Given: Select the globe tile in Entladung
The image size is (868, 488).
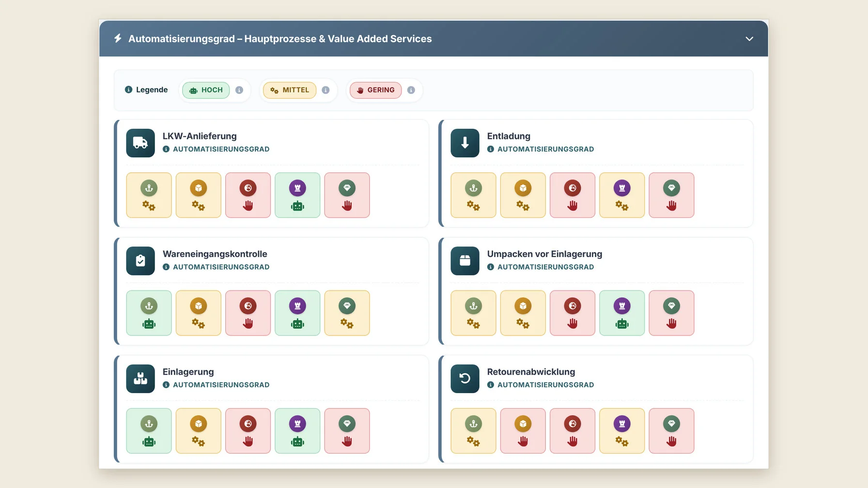Looking at the screenshot, I should coord(573,195).
